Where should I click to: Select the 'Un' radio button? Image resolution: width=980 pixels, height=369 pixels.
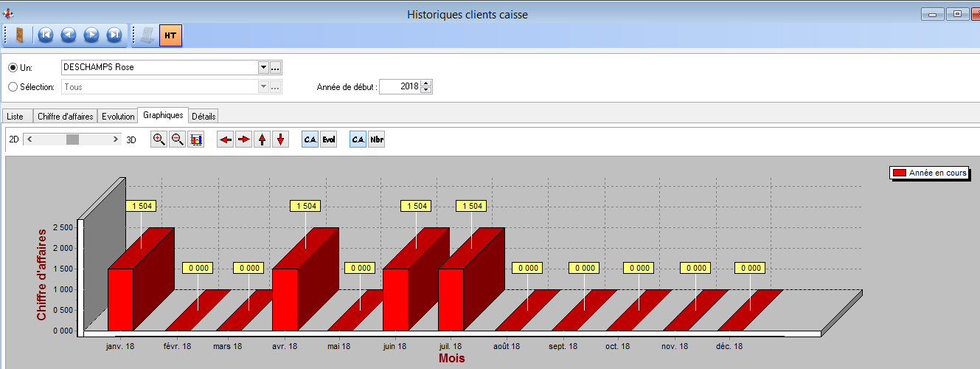[13, 67]
